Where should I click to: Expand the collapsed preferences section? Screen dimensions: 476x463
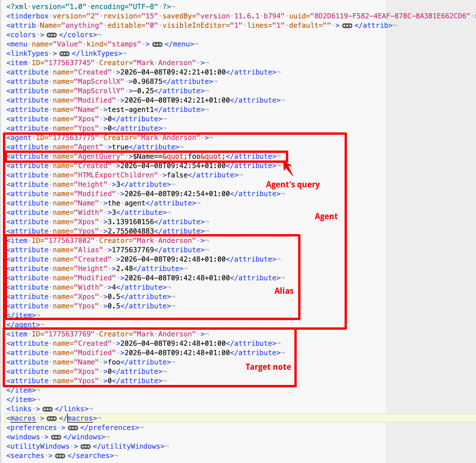[x=73, y=428]
